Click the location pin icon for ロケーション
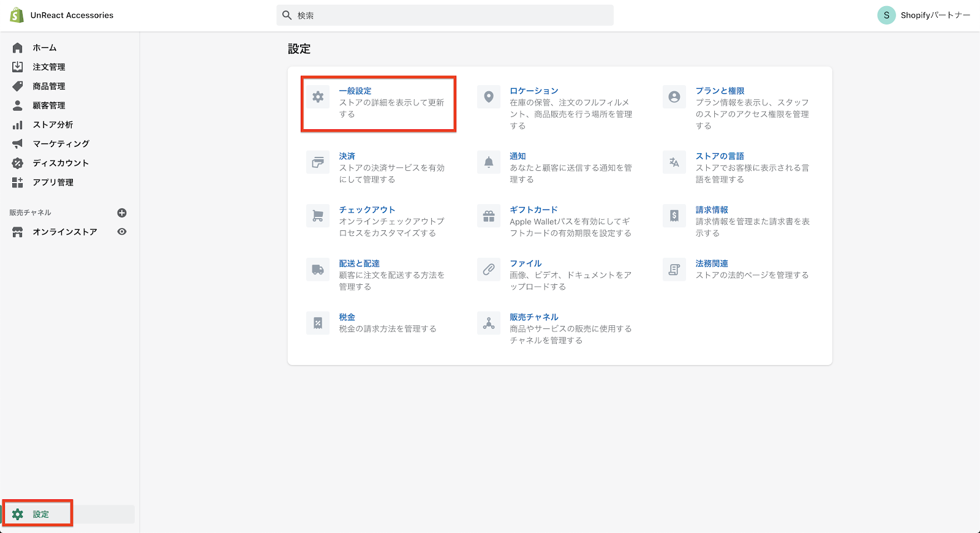The width and height of the screenshot is (980, 533). [489, 97]
